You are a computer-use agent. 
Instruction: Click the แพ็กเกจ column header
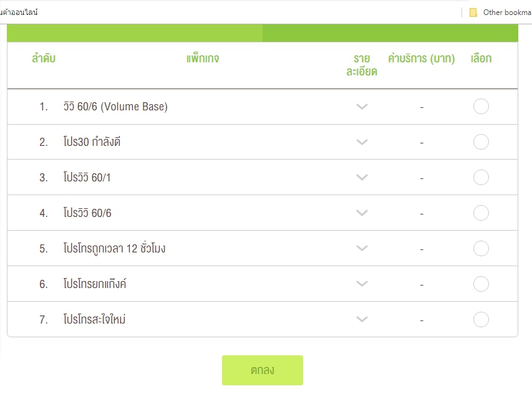click(x=203, y=59)
